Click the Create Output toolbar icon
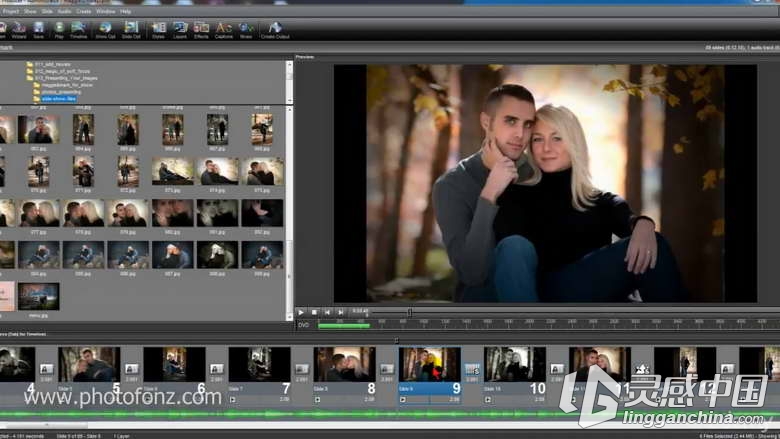 point(275,30)
